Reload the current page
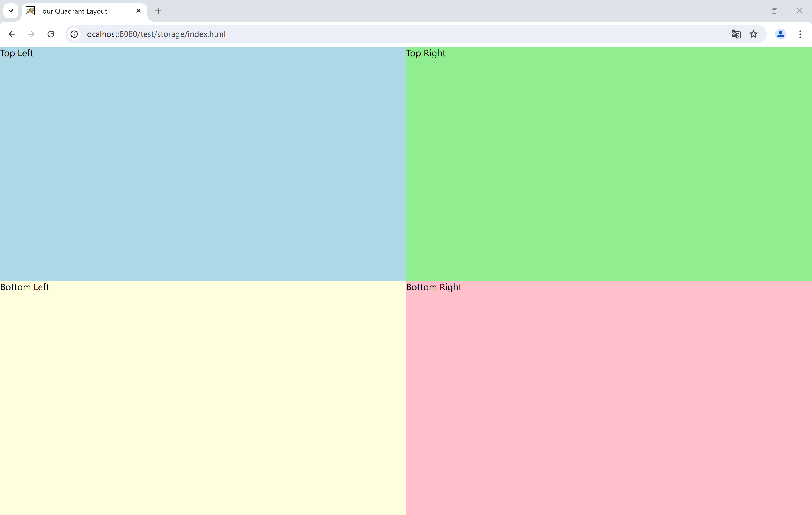This screenshot has width=812, height=515. pyautogui.click(x=51, y=34)
